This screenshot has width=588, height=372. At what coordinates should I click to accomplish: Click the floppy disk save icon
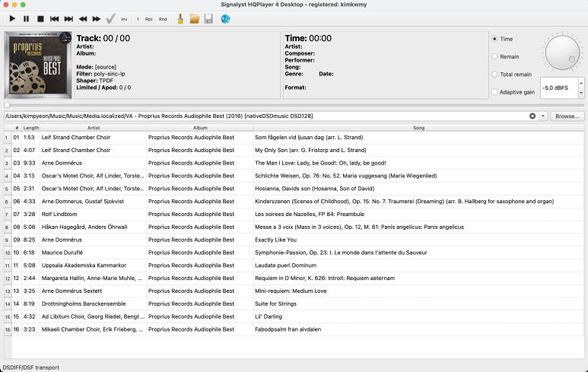click(208, 18)
